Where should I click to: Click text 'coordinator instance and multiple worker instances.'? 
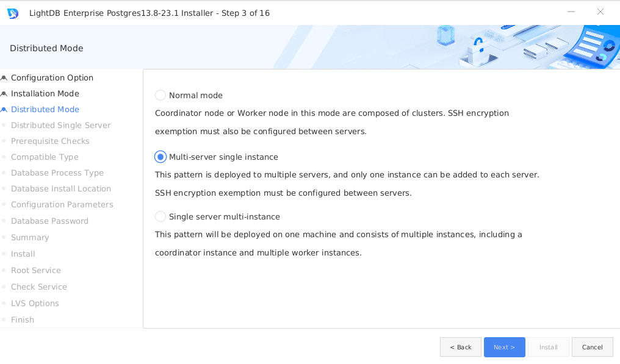258,252
